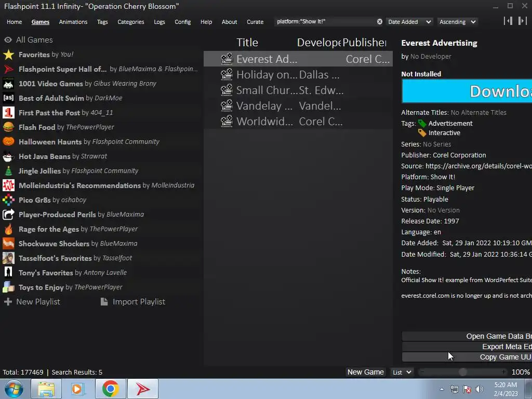Open the Windows Start button
The image size is (532, 399).
[14, 389]
